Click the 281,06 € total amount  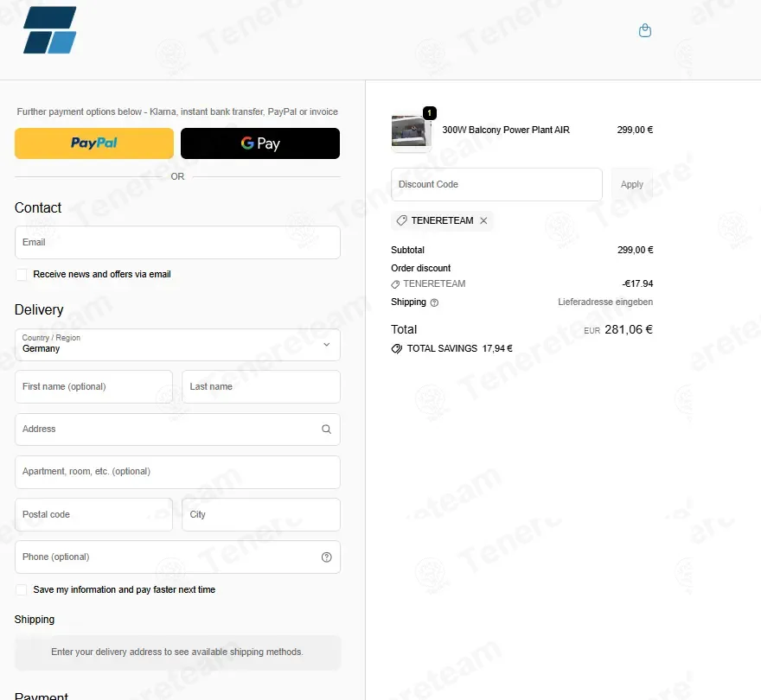[x=629, y=330]
